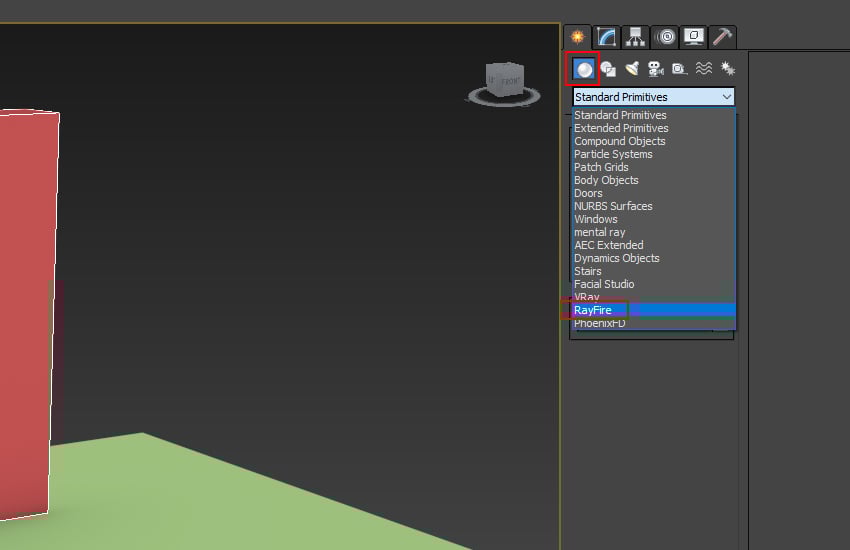The height and width of the screenshot is (550, 850).
Task: Open the Display command panel tab
Action: click(694, 37)
